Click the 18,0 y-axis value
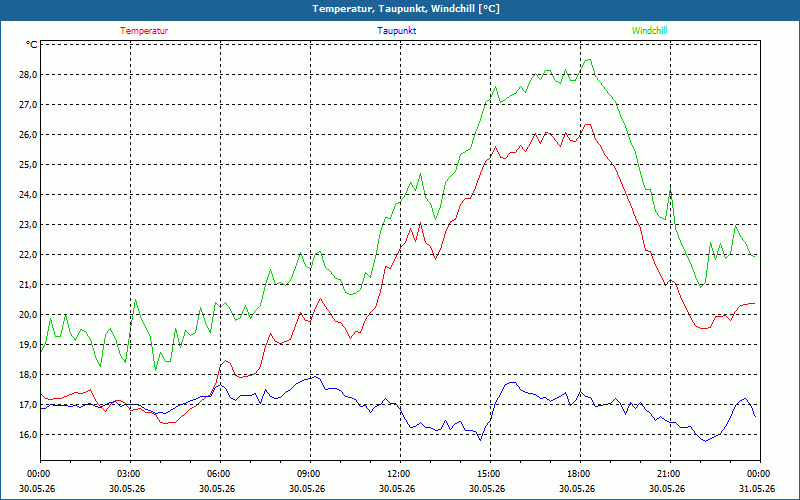Image resolution: width=800 pixels, height=500 pixels. pos(29,374)
